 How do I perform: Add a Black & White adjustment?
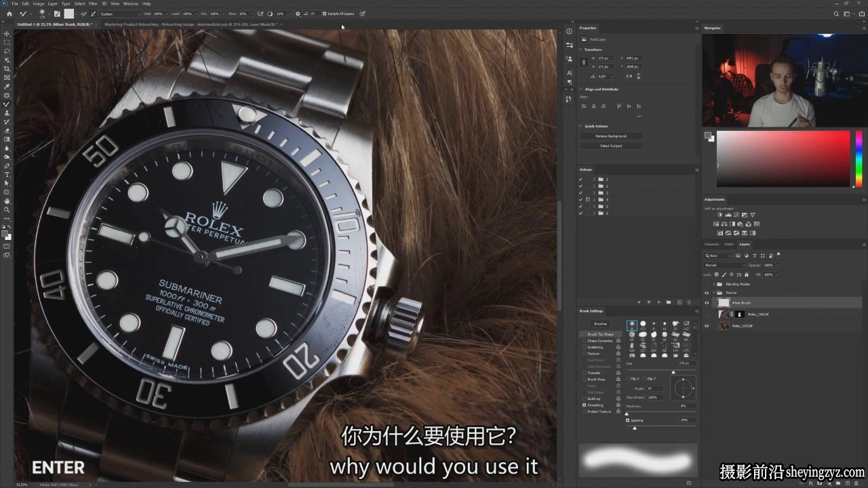click(x=732, y=224)
